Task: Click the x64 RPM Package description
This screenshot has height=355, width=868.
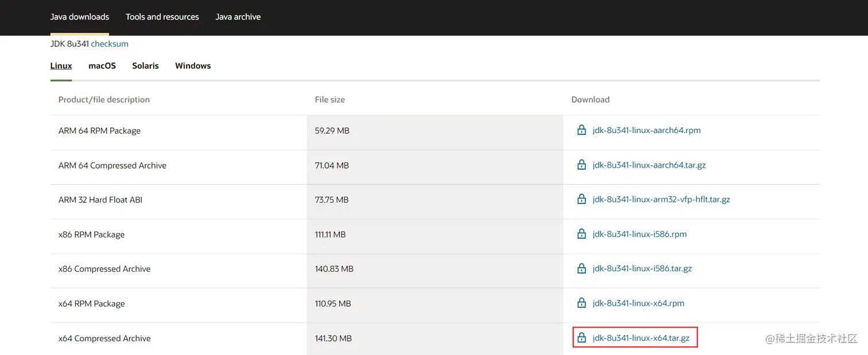Action: click(91, 303)
